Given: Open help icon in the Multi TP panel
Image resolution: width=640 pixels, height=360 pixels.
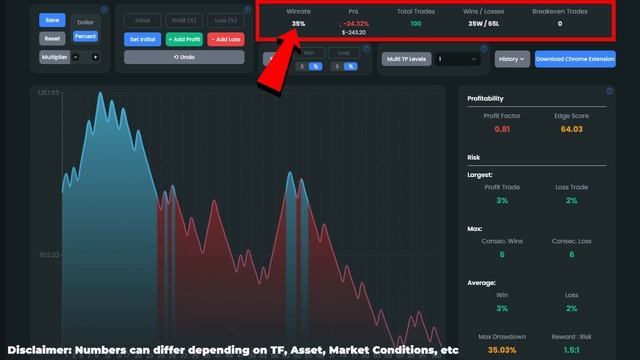Looking at the screenshot, I should pos(484,49).
